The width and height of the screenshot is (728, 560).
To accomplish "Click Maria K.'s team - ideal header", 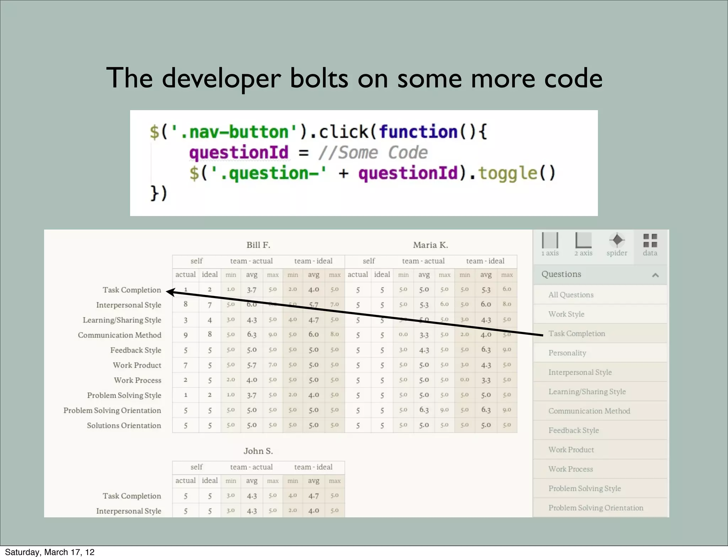I will (x=486, y=261).
